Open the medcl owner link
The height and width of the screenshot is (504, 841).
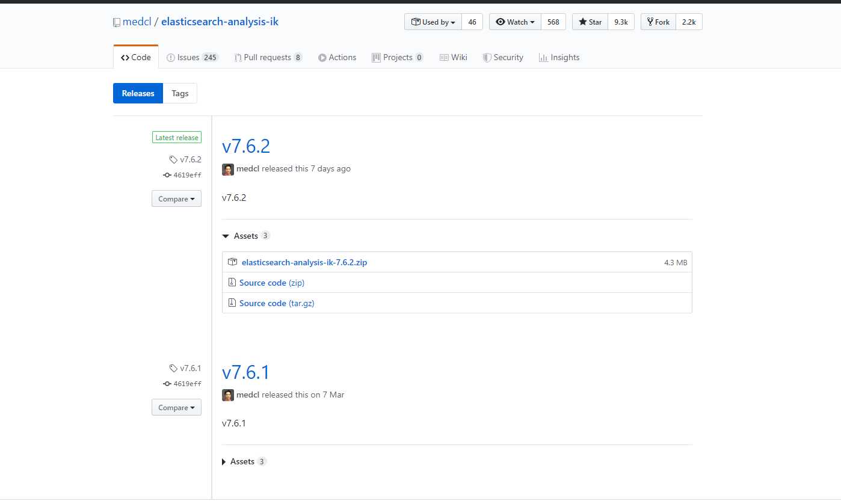point(137,22)
